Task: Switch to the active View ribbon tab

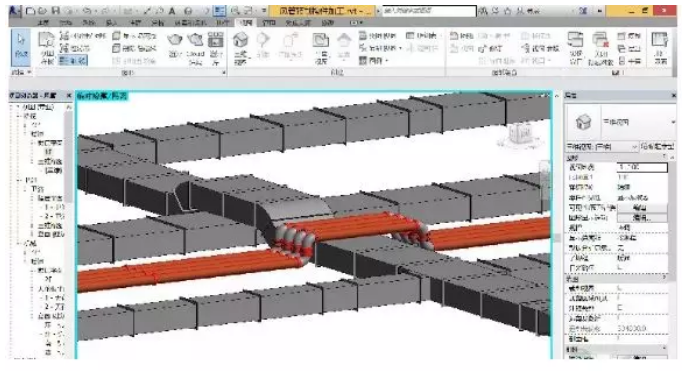Action: click(x=247, y=22)
